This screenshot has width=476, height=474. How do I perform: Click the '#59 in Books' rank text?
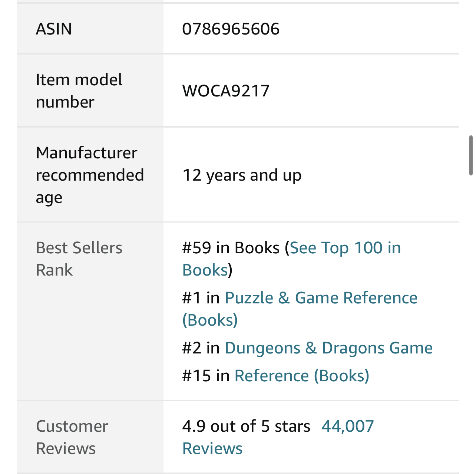coord(231,248)
